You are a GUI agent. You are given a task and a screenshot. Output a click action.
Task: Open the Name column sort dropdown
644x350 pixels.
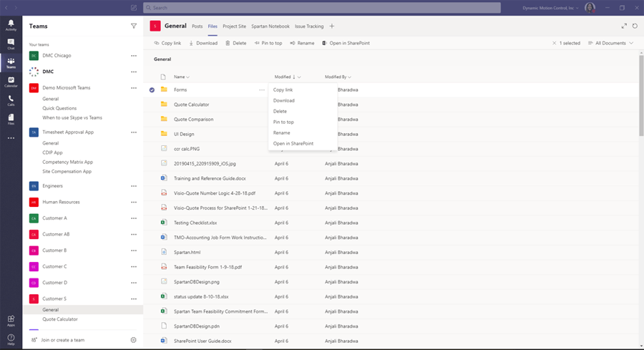click(182, 77)
